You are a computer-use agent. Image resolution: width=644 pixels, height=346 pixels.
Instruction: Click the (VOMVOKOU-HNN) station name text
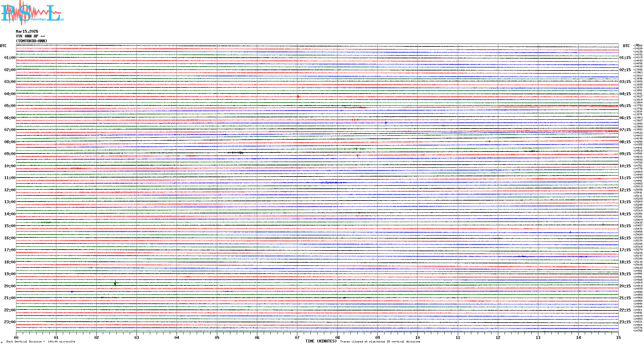click(31, 41)
